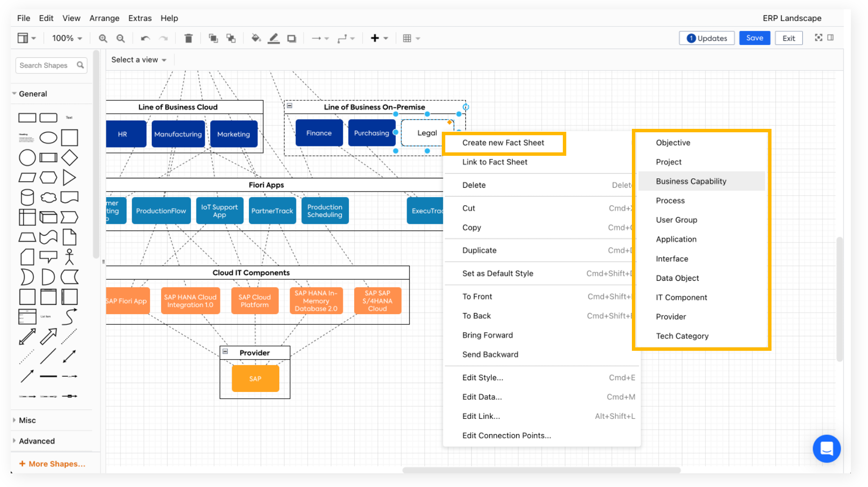The image size is (868, 487).
Task: Click the redo arrow icon
Action: (x=164, y=38)
